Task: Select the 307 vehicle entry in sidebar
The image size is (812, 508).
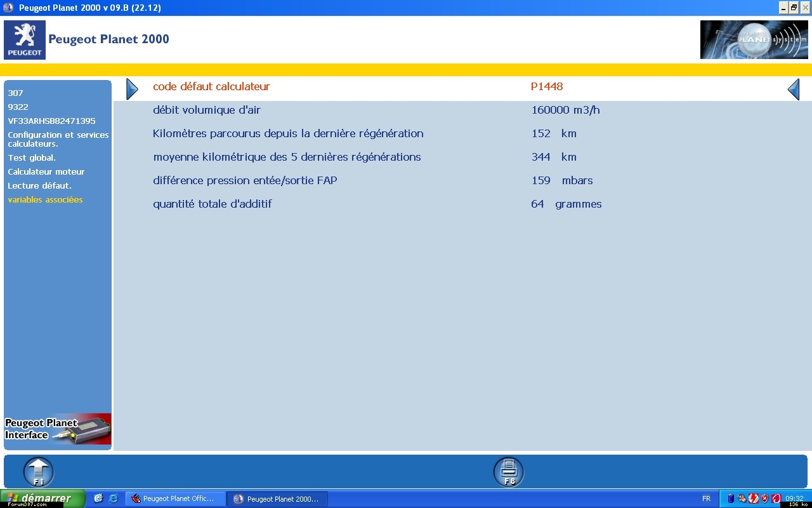Action: point(15,93)
